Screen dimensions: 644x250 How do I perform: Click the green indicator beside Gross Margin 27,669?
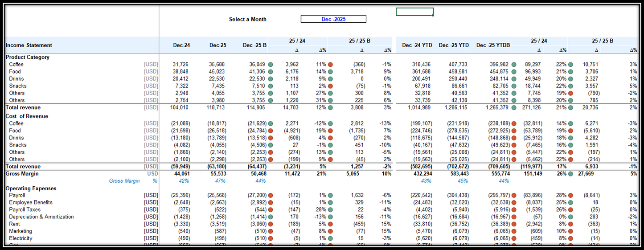570,174
